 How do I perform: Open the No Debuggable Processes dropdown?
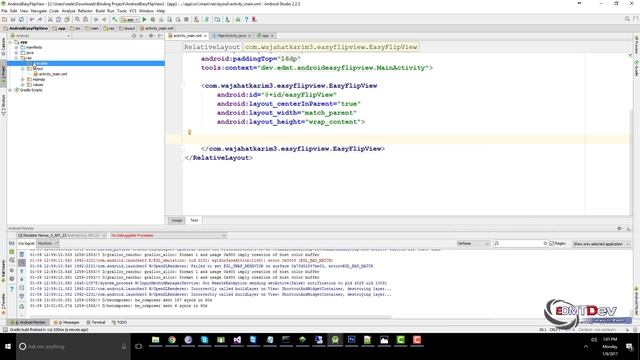coord(168,236)
